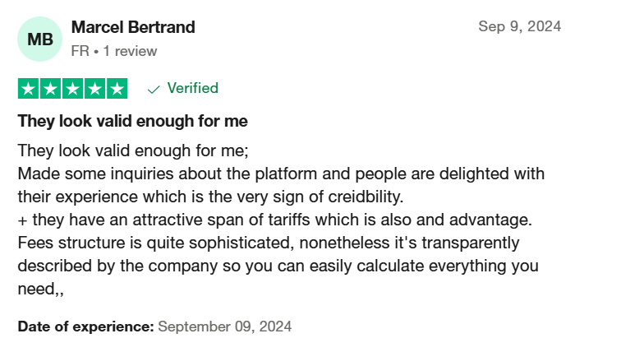The image size is (644, 352).
Task: Click the 'Date of experience:' bold label
Action: [85, 327]
